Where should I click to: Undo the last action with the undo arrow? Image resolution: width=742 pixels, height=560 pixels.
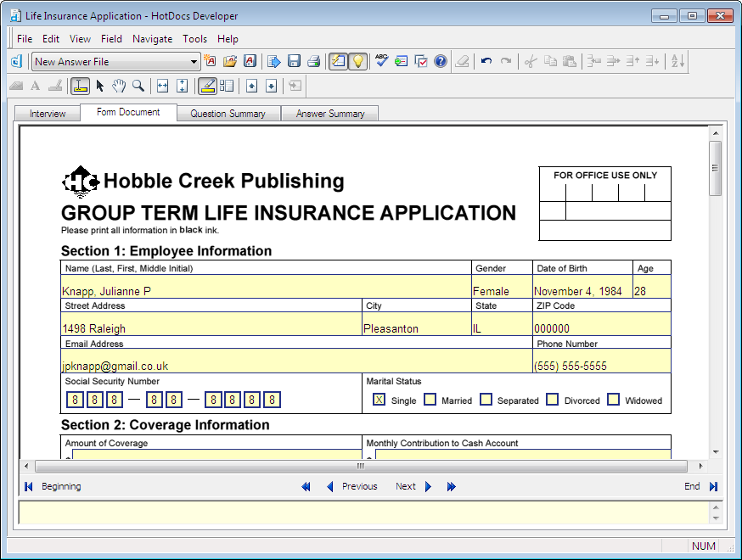click(x=486, y=61)
